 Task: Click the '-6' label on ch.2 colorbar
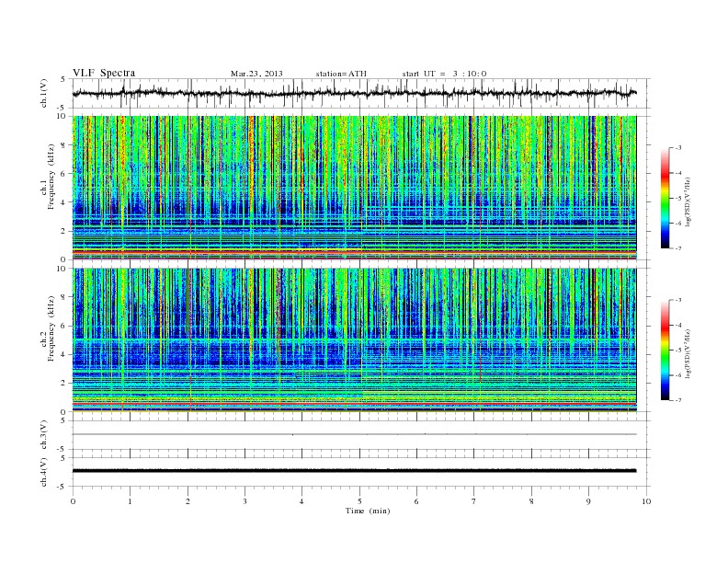point(678,374)
